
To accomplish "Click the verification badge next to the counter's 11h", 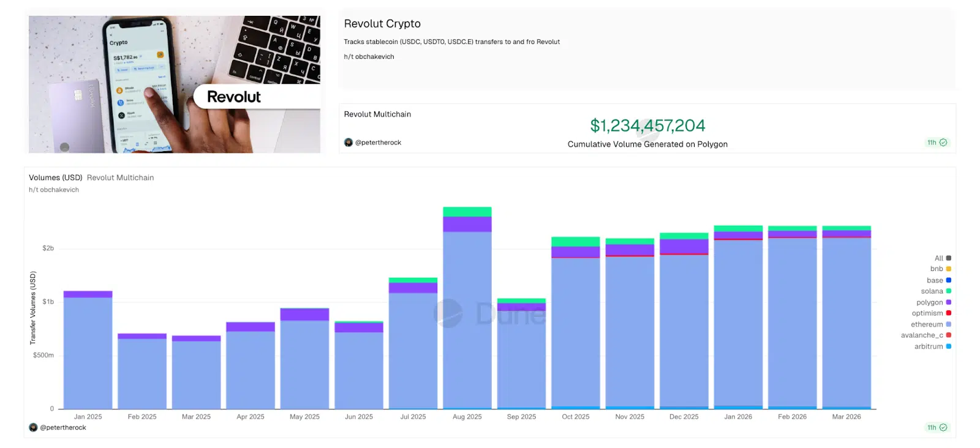I will point(944,142).
